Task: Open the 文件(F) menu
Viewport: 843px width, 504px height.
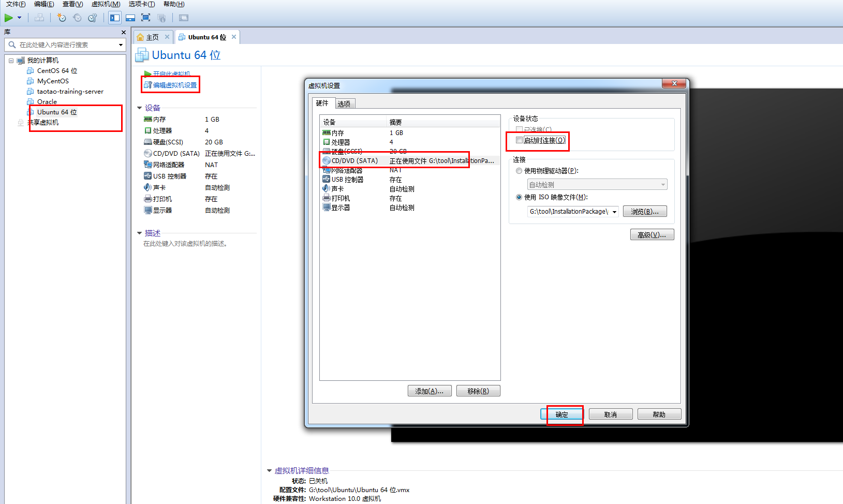Action: (x=16, y=4)
